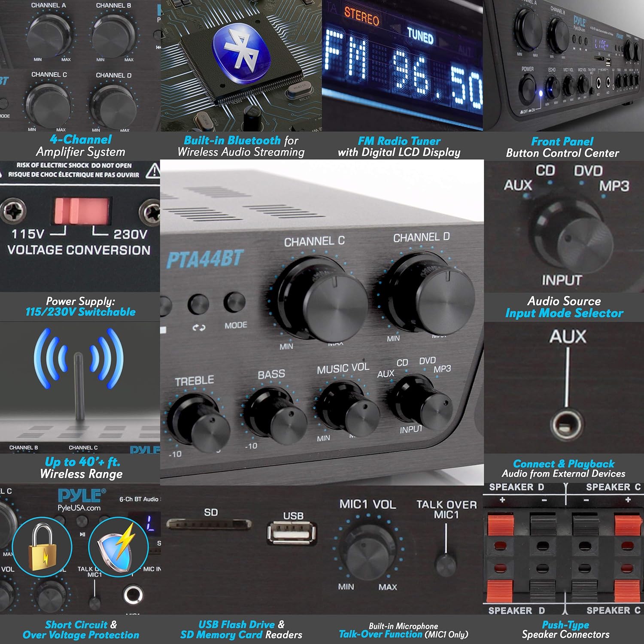
Task: Click the USB port on the panel
Action: tap(292, 533)
